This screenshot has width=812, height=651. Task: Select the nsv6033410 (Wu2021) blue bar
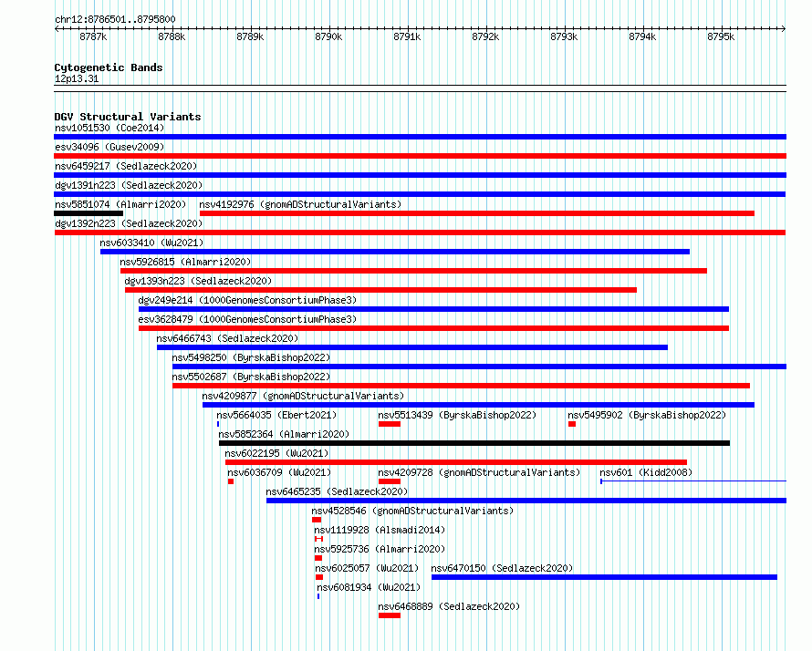[395, 252]
